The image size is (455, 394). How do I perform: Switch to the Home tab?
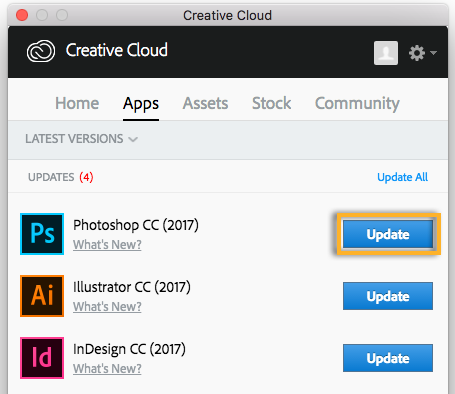(77, 103)
